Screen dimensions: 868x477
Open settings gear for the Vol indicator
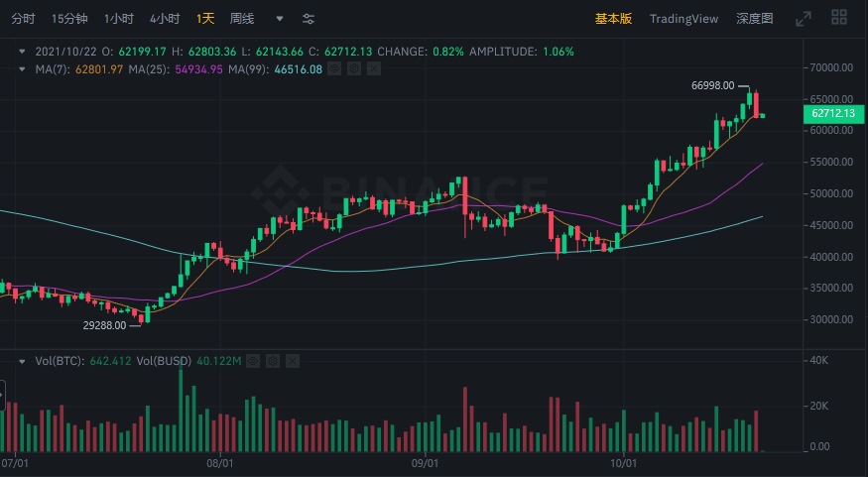click(271, 361)
